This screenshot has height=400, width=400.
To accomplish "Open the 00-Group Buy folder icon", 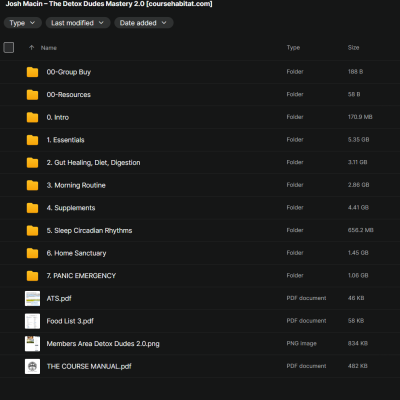I will 32,72.
